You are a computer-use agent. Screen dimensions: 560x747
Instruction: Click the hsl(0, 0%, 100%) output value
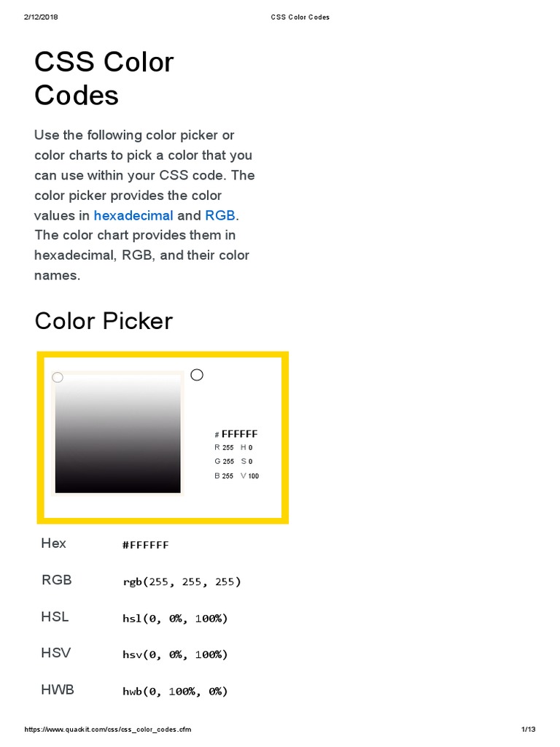pos(175,619)
